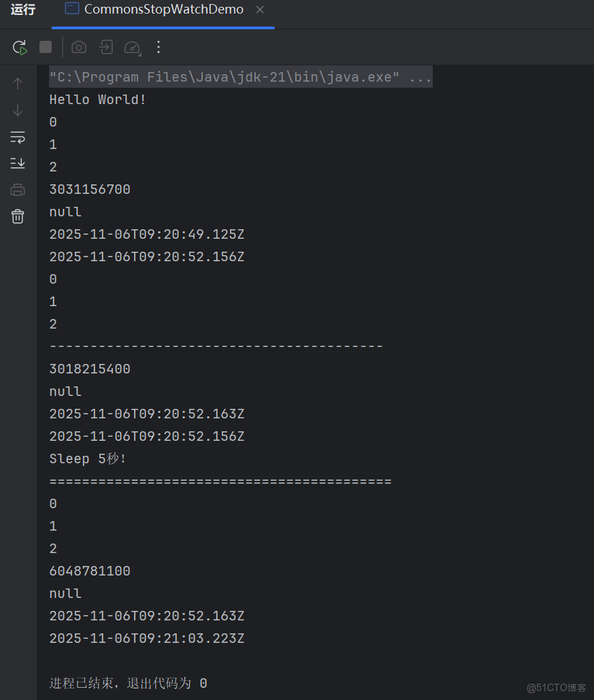
Task: Toggle soft-wrap for console lines
Action: (x=17, y=137)
